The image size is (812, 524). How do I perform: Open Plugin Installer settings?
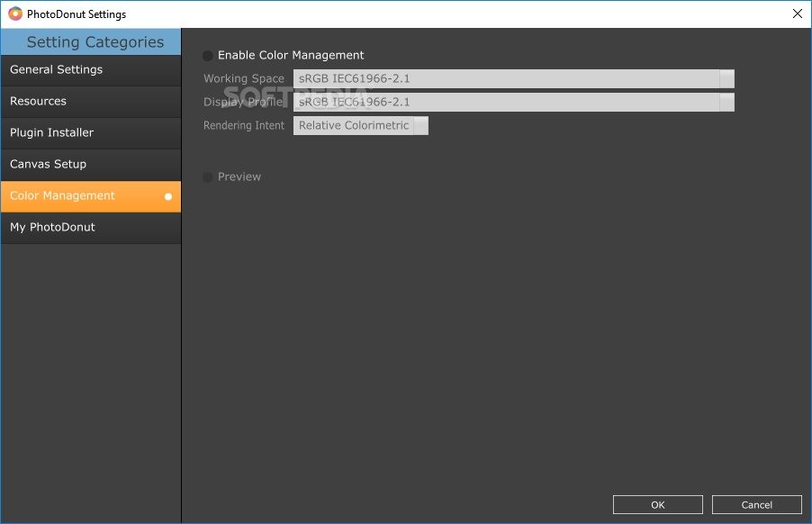tap(91, 133)
